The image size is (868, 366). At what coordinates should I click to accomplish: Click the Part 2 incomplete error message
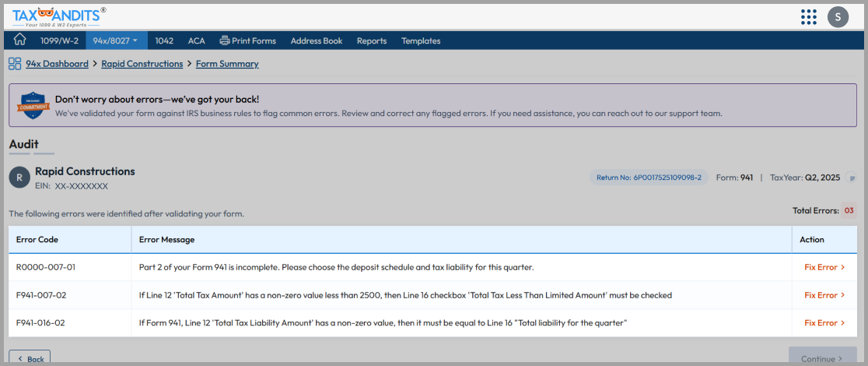(336, 267)
